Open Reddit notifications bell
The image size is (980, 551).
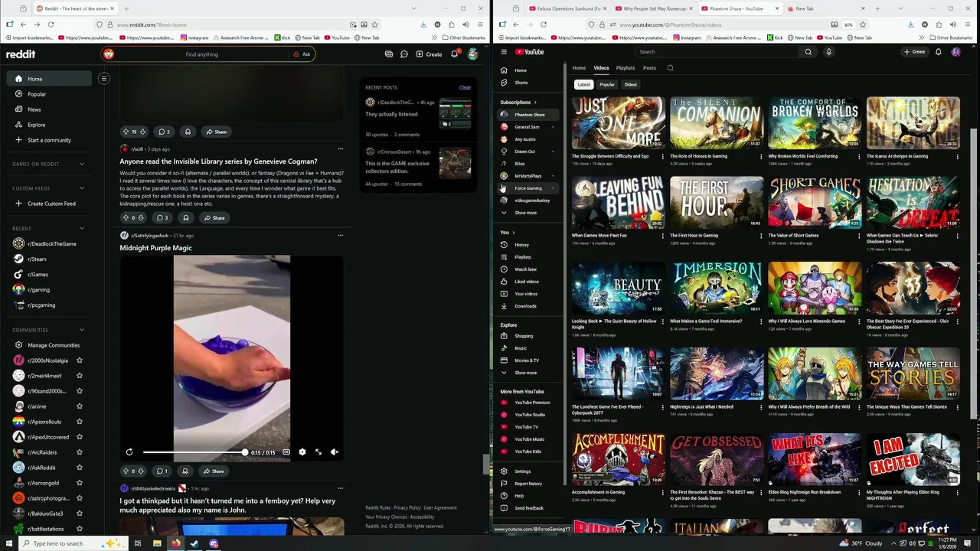454,54
